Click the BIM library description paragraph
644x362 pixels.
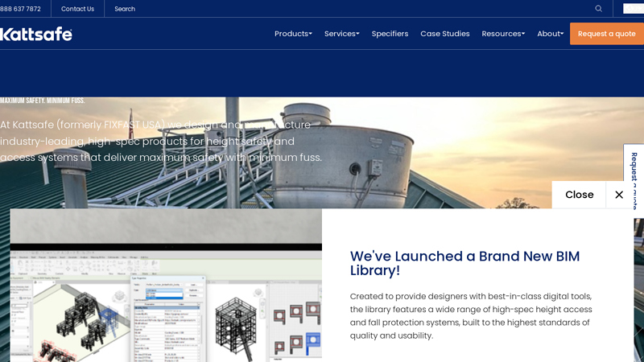click(471, 316)
